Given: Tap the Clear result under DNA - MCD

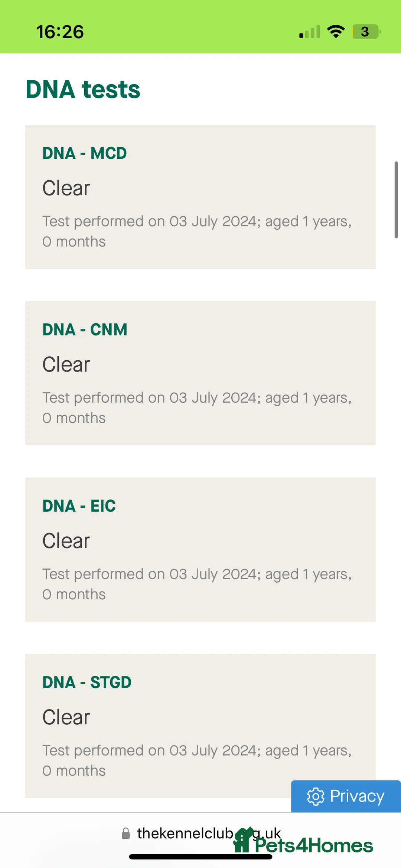Looking at the screenshot, I should coord(66,188).
